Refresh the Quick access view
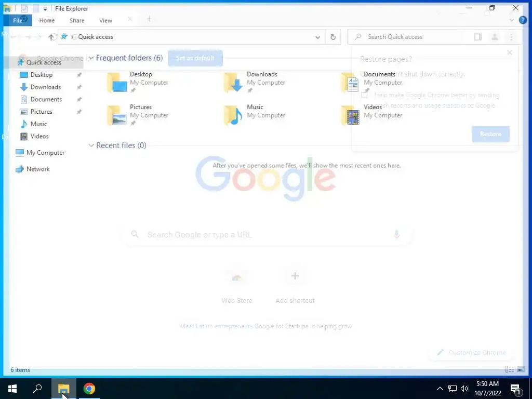This screenshot has width=532, height=399. 333,37
